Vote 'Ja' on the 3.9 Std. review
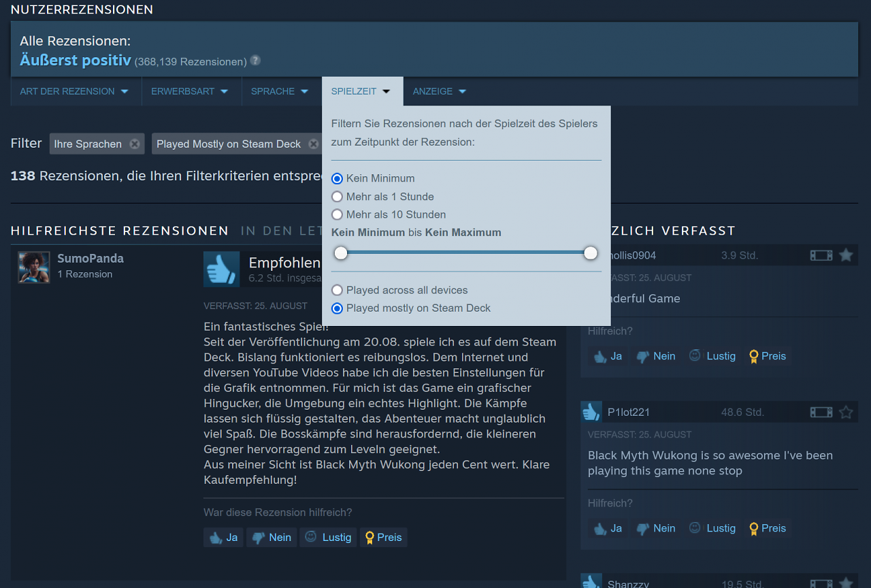This screenshot has width=871, height=588. coord(608,356)
